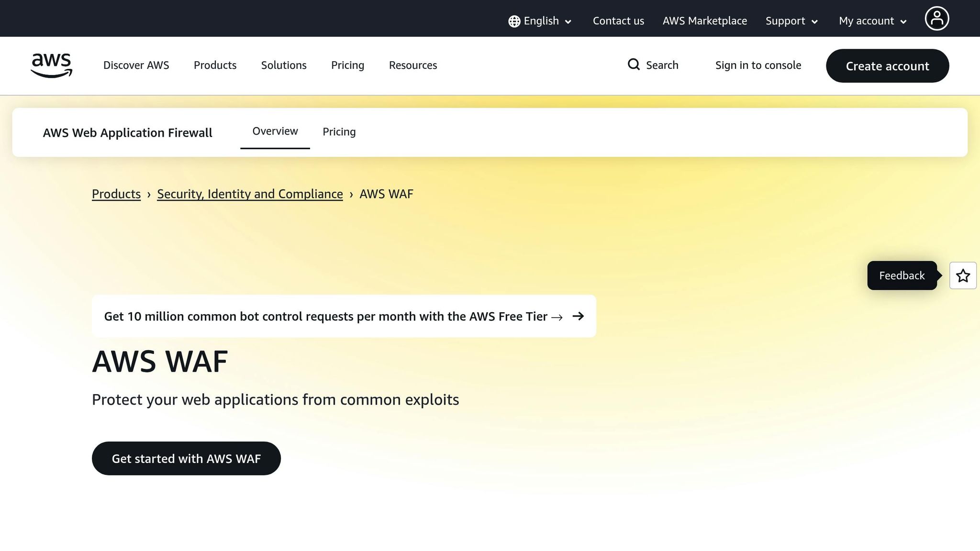
Task: Open Security, Identity and Compliance breadcrumb
Action: (x=250, y=194)
